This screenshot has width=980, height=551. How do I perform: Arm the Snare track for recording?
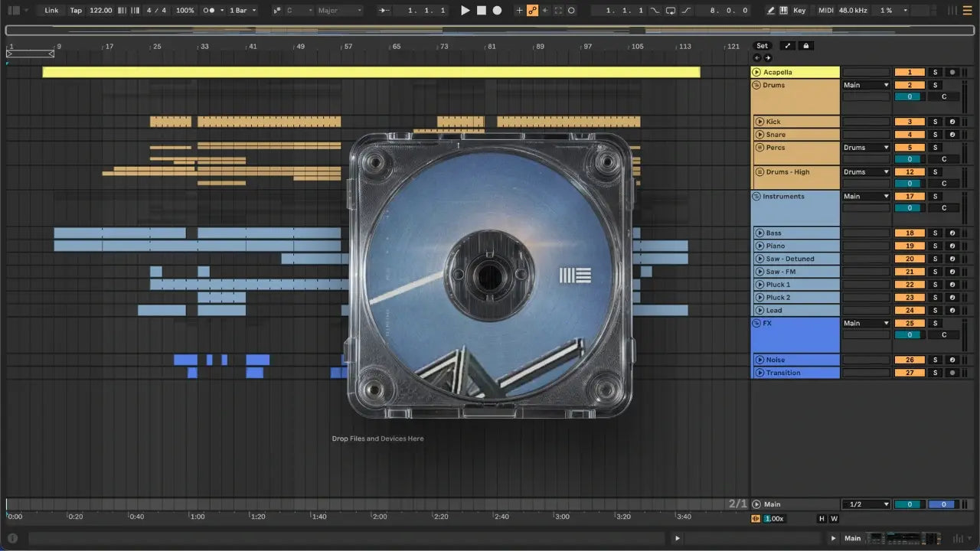point(952,135)
